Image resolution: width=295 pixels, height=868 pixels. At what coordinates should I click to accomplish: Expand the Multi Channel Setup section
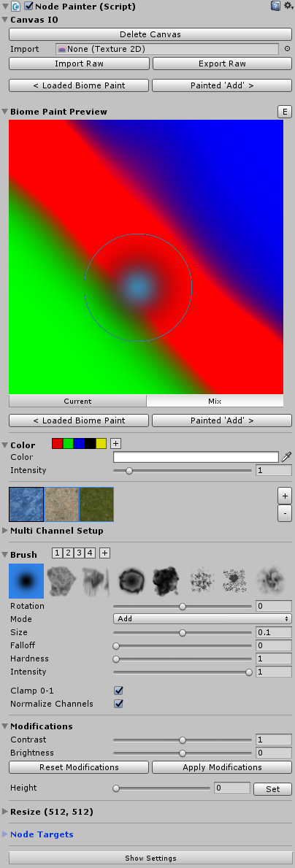[x=56, y=531]
